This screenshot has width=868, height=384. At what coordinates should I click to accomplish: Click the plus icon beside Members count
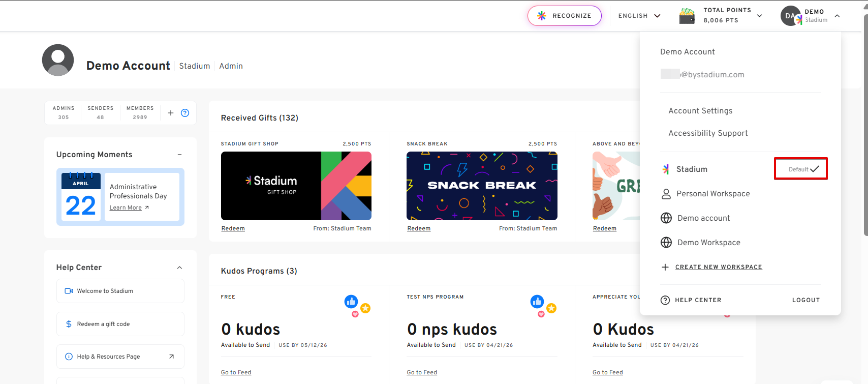point(171,113)
